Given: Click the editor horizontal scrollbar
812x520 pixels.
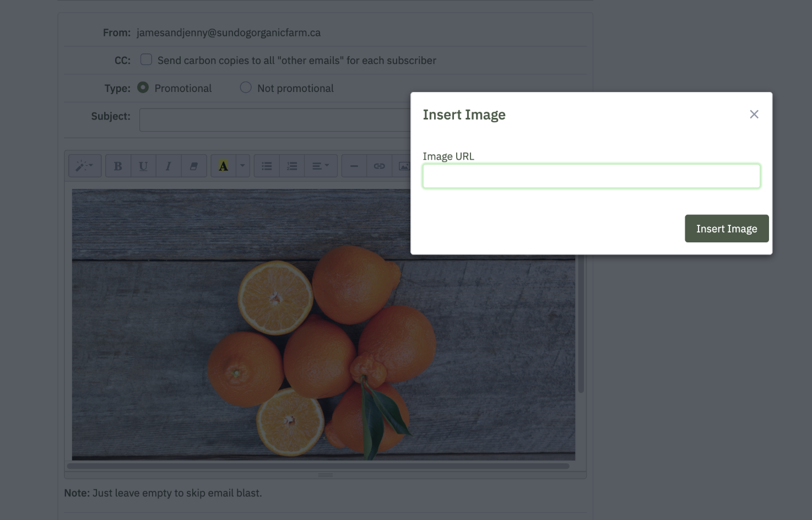Looking at the screenshot, I should [x=318, y=466].
